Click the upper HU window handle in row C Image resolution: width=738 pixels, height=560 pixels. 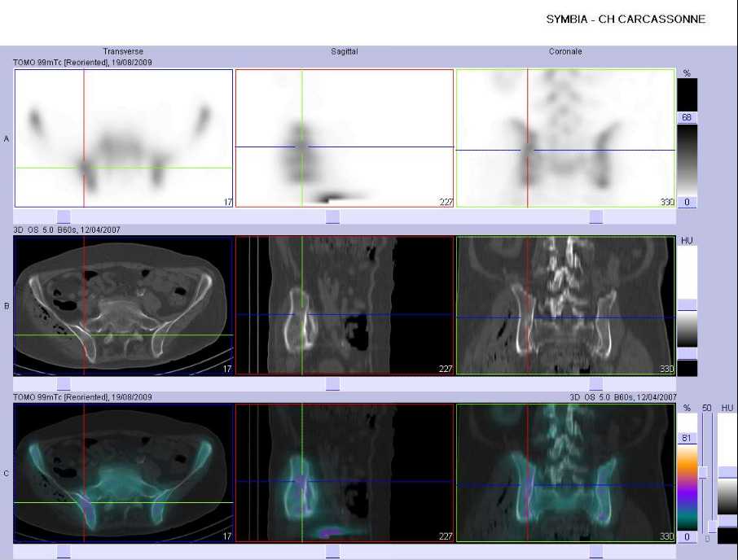pyautogui.click(x=727, y=472)
